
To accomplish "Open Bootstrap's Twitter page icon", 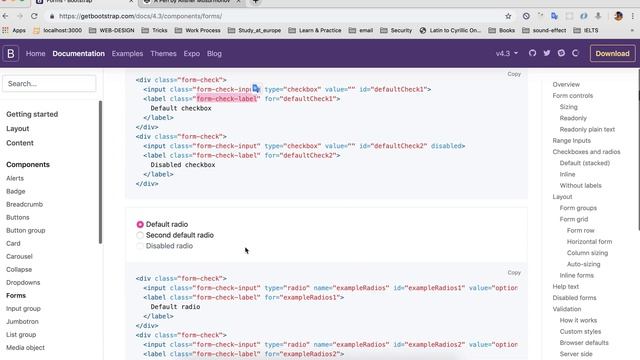I will 547,53.
